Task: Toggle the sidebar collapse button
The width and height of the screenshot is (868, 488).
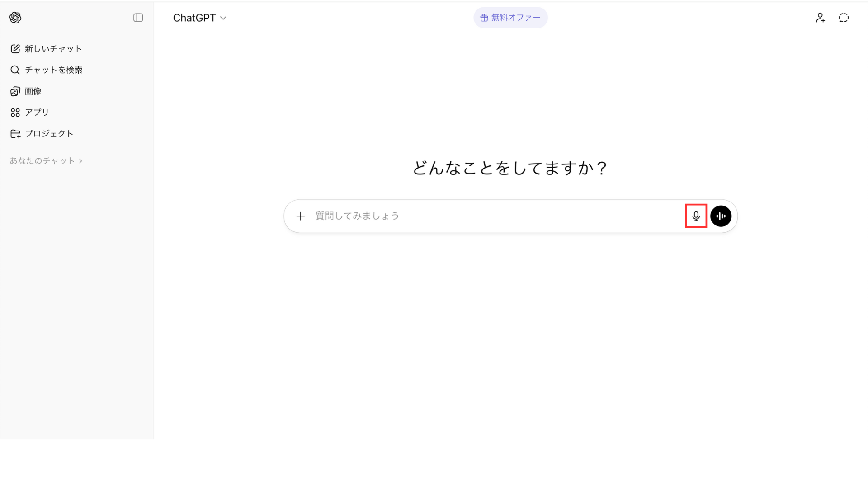Action: [138, 18]
